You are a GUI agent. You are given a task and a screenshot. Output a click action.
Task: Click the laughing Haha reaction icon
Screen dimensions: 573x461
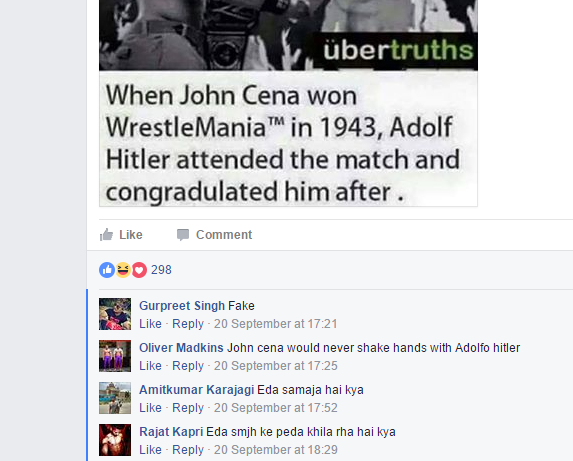[x=123, y=270]
